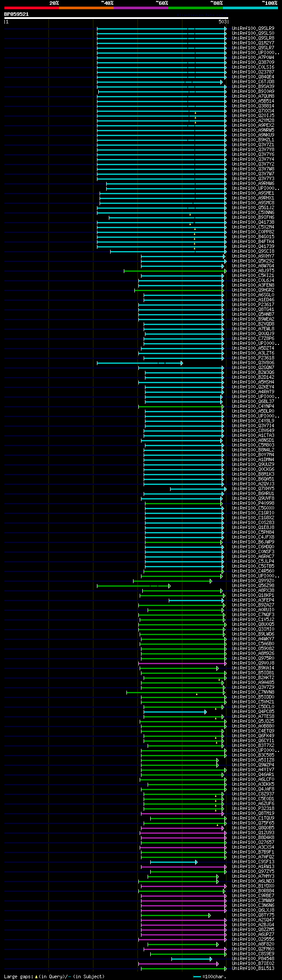Select the UniRef100_A3FEP4 label

pyautogui.click(x=253, y=600)
